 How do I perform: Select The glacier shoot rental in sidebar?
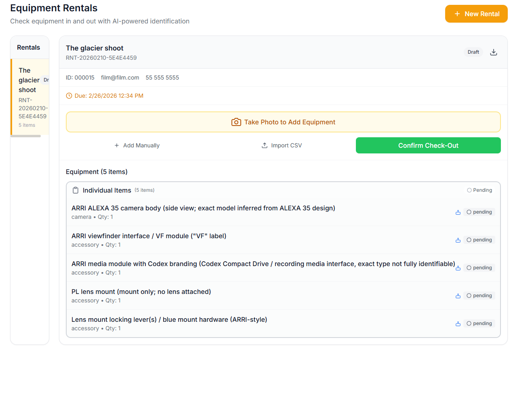point(30,97)
